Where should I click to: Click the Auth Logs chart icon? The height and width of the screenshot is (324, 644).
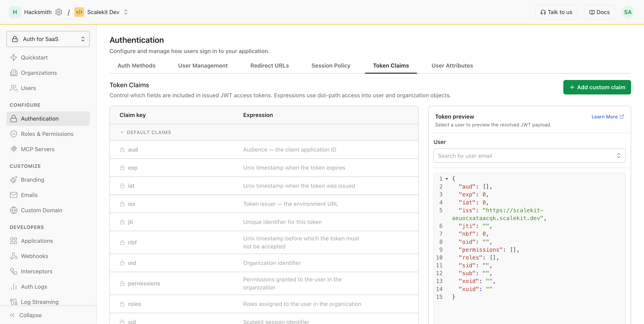[13, 287]
